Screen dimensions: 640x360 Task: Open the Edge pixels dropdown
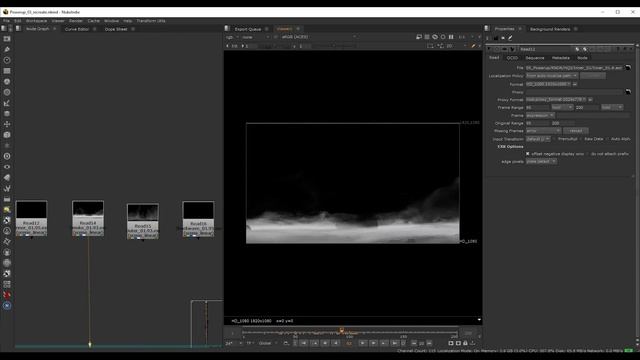click(541, 162)
